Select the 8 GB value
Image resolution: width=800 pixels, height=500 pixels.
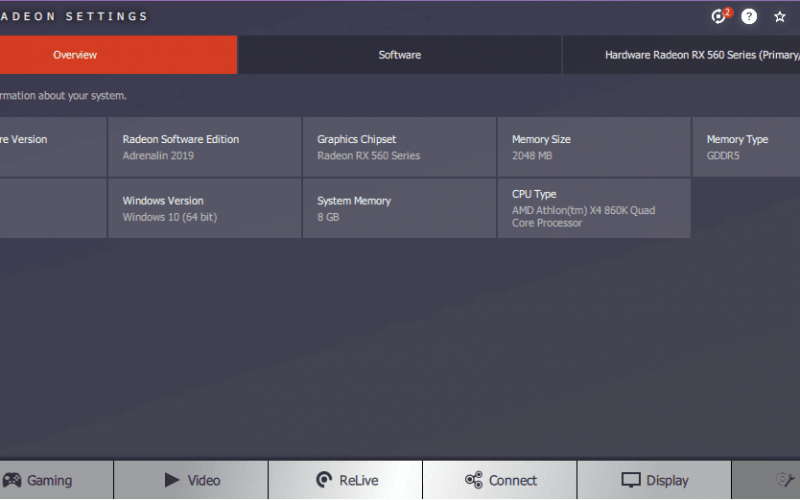328,217
